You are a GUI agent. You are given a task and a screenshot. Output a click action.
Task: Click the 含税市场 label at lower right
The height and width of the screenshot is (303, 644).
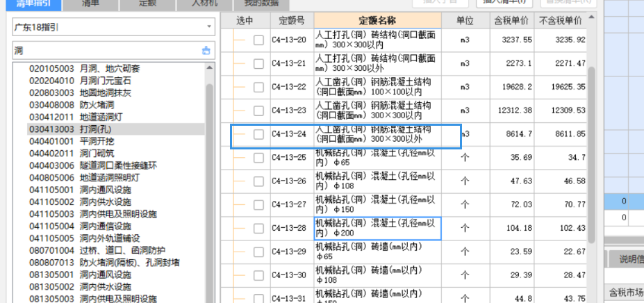[x=625, y=293]
